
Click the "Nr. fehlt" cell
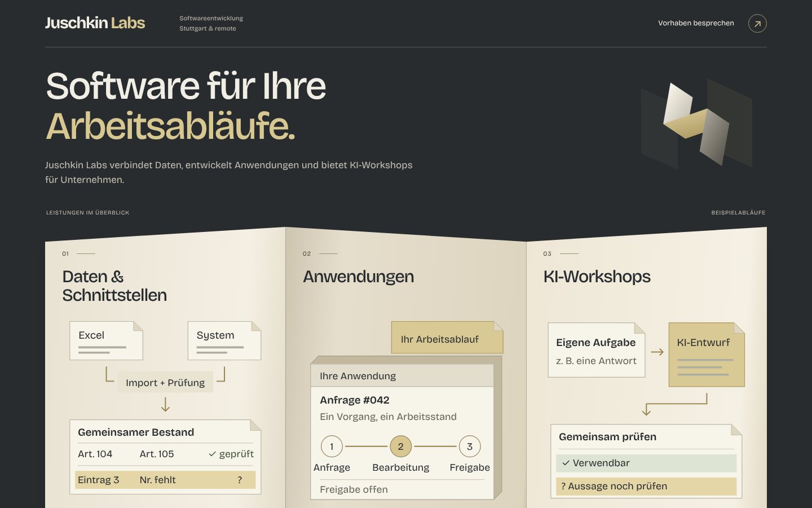(x=157, y=480)
